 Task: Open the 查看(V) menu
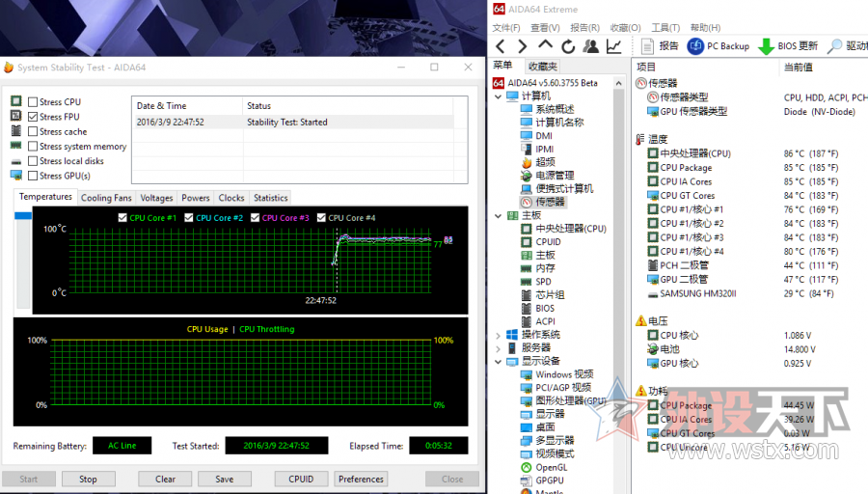[545, 28]
